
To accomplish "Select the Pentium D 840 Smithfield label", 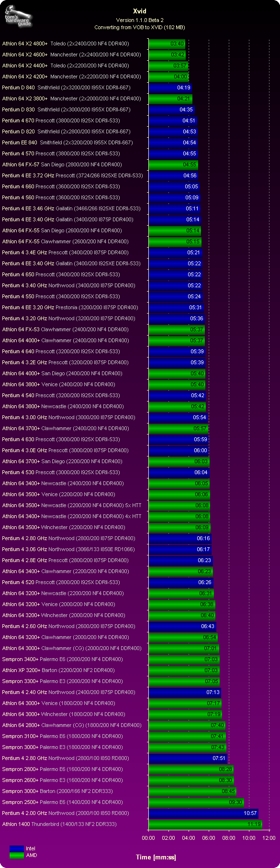I will (x=66, y=87).
